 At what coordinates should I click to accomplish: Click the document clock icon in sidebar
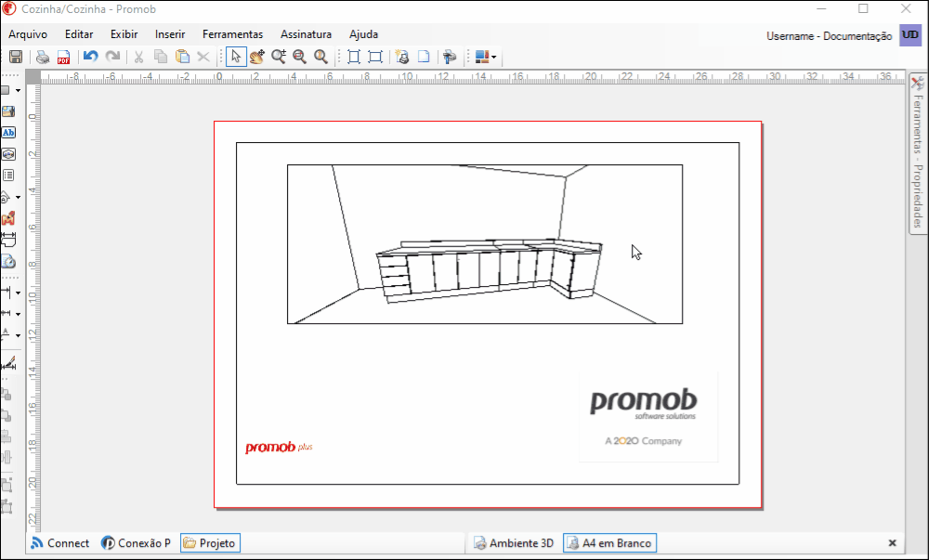pyautogui.click(x=8, y=261)
